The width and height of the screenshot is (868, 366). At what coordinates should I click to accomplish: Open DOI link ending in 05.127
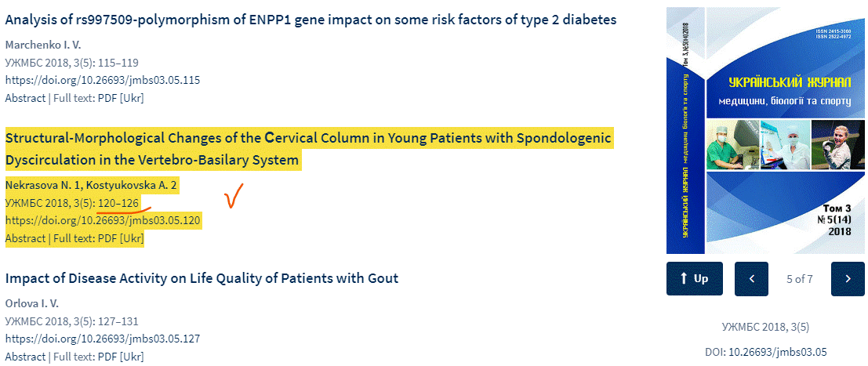(x=103, y=339)
